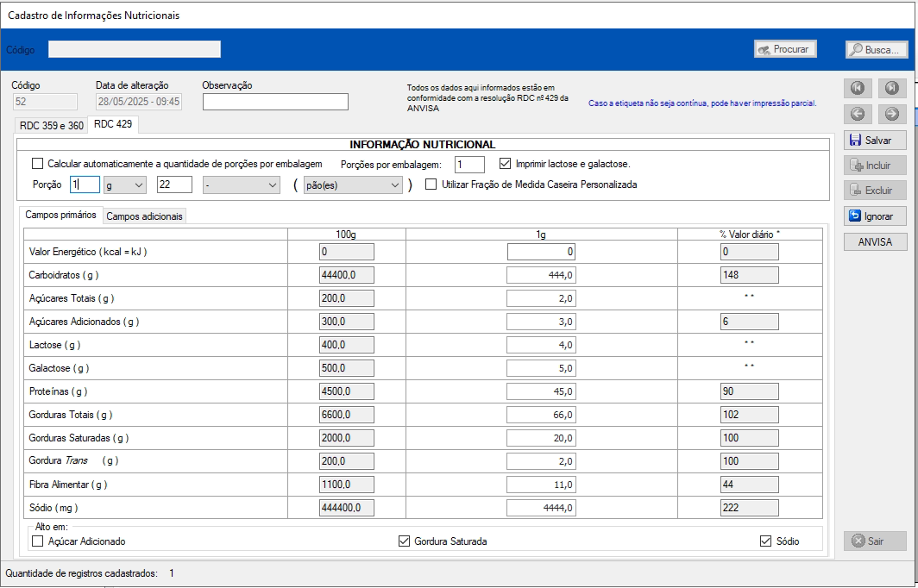Click the Sódio 100g field 444400,0
The width and height of the screenshot is (918, 588).
347,508
